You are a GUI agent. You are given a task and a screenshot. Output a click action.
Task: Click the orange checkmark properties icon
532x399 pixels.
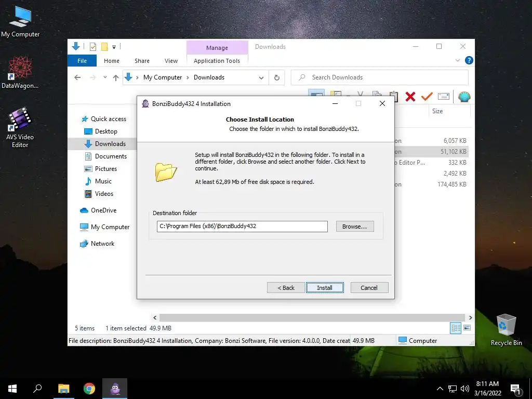coord(427,97)
